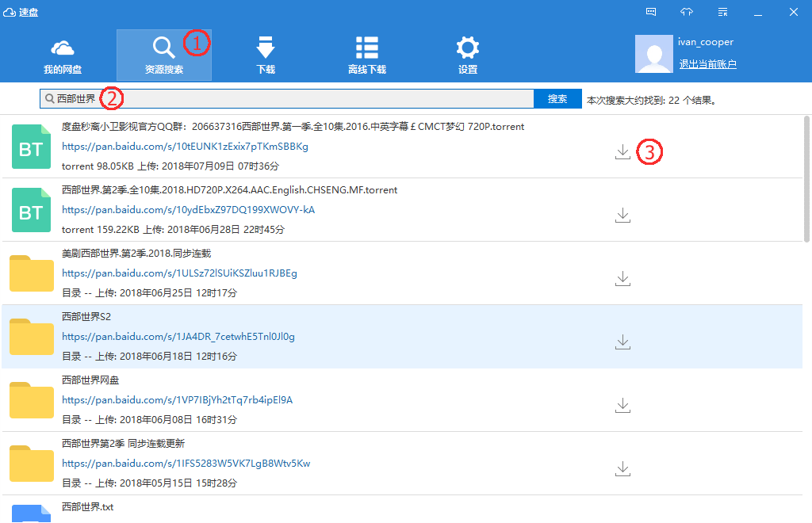
Task: Switch to the 资源搜索 tab
Action: coord(163,55)
